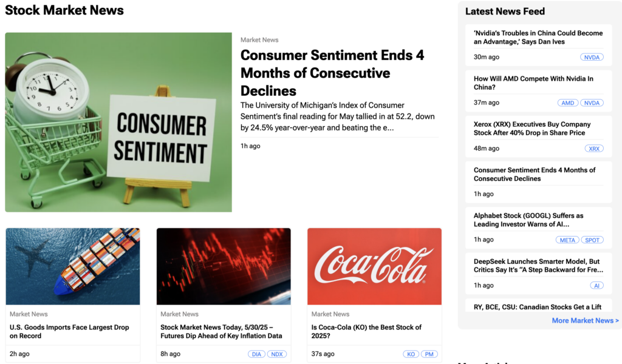The height and width of the screenshot is (364, 622).
Task: Open 'RY, BCE, CSU: Canadian Stocks Get a Lift'
Action: (538, 307)
